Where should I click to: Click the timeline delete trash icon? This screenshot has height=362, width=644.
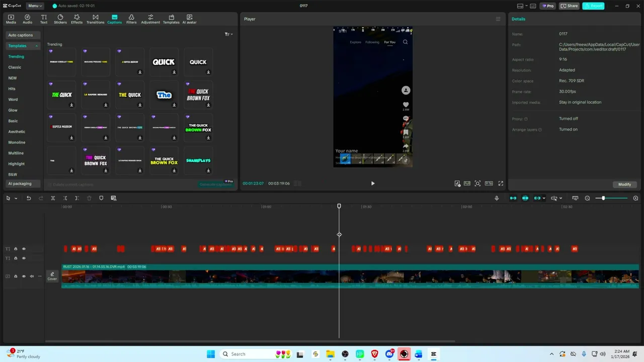(x=89, y=198)
